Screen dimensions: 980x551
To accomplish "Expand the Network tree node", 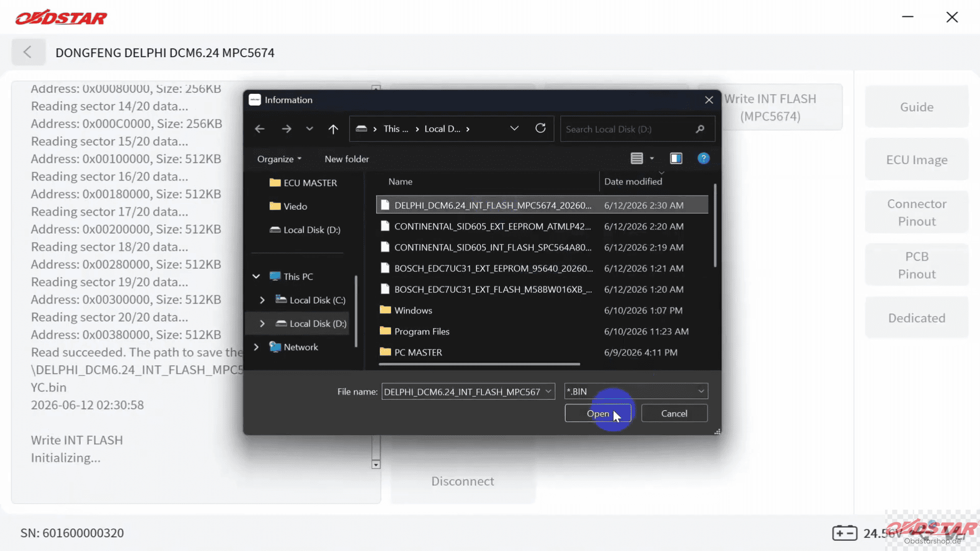I will pos(256,347).
